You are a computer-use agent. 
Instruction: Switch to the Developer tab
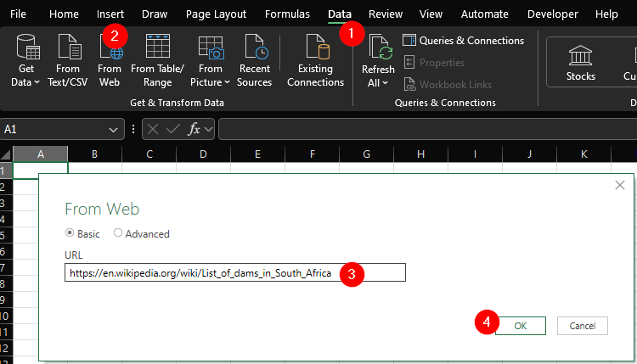553,14
